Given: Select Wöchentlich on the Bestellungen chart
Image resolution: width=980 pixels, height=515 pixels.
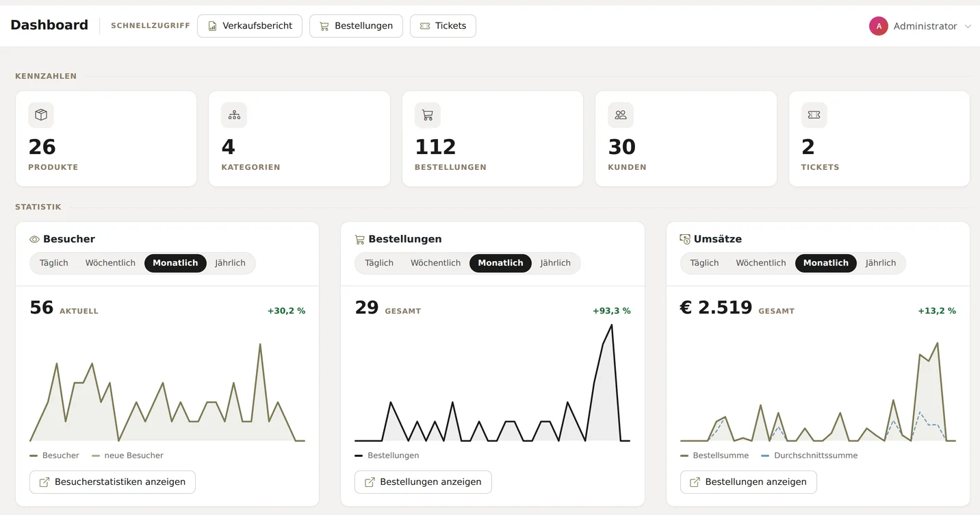Looking at the screenshot, I should pyautogui.click(x=435, y=263).
